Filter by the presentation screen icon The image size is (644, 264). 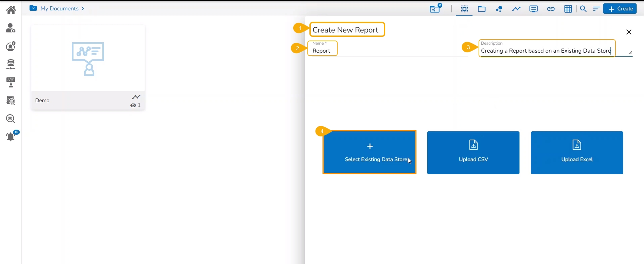534,9
